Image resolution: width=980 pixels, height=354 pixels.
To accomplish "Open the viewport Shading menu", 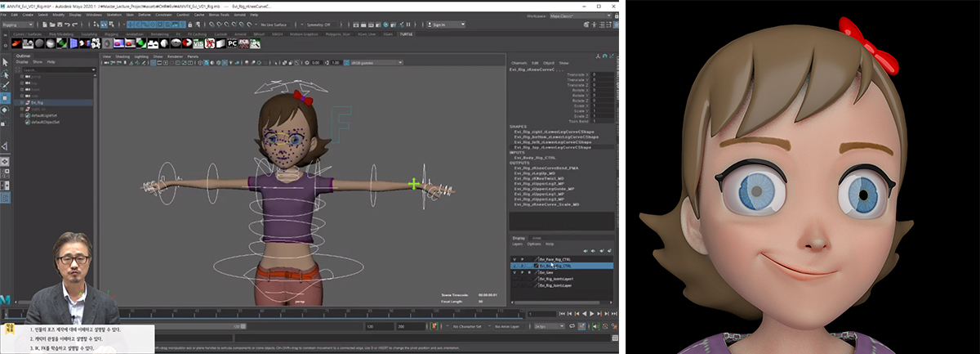I will [122, 56].
